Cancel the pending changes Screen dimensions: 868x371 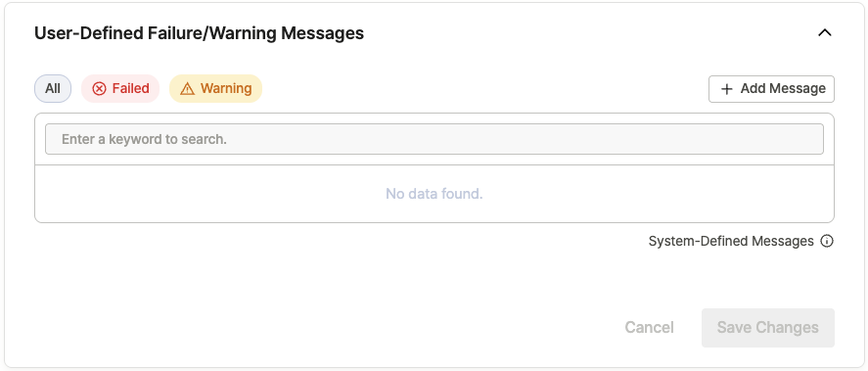(x=649, y=328)
